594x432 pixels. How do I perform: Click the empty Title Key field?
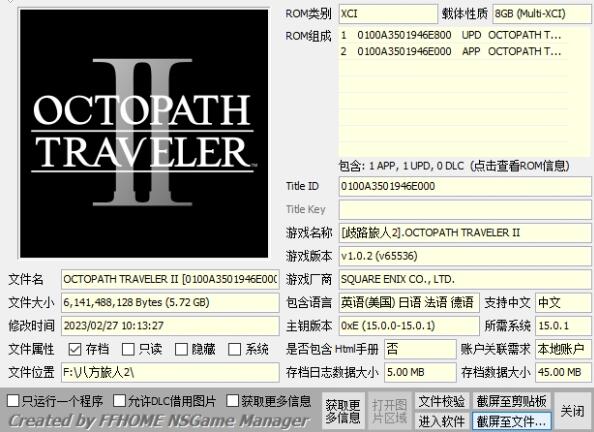tap(465, 210)
